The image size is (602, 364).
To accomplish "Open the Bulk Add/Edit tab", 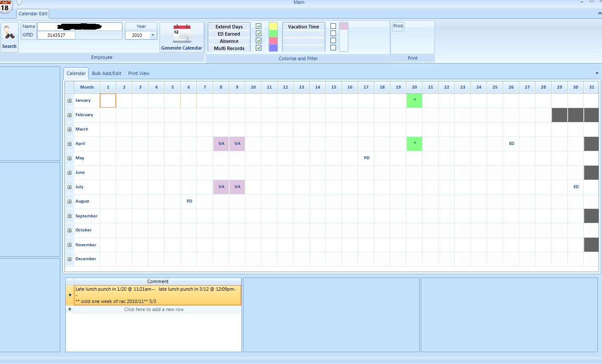I will (x=106, y=73).
